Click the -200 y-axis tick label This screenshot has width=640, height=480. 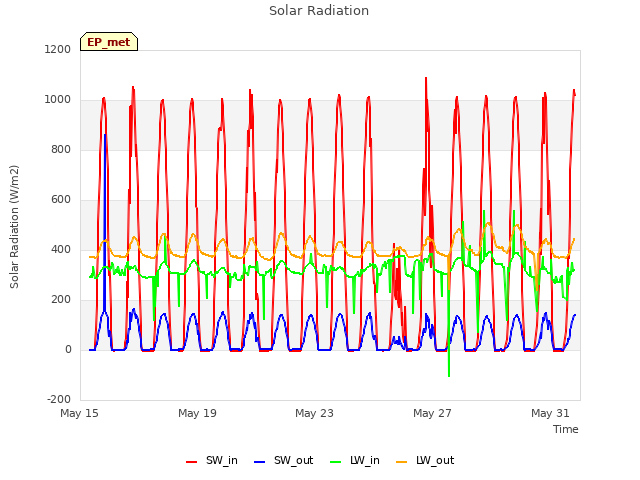[x=59, y=399]
